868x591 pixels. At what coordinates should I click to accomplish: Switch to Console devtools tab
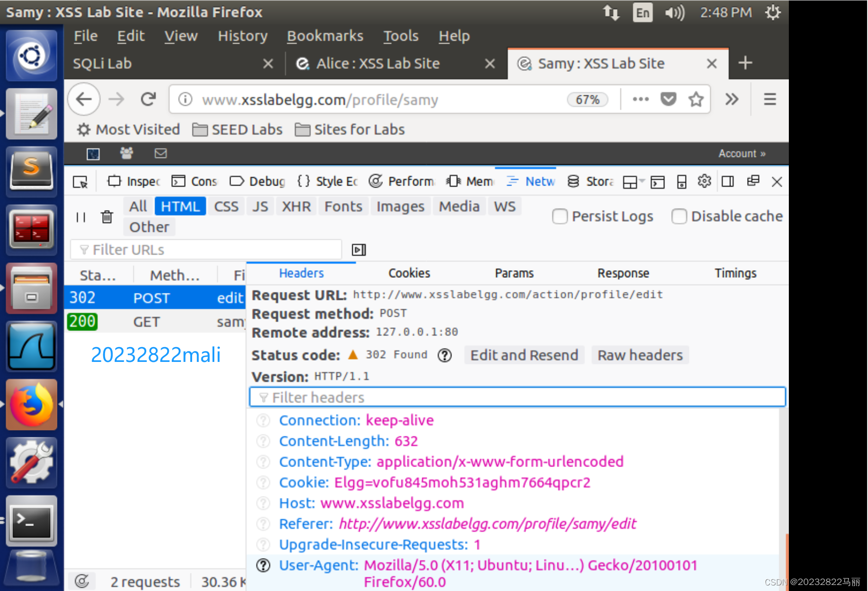pyautogui.click(x=194, y=181)
